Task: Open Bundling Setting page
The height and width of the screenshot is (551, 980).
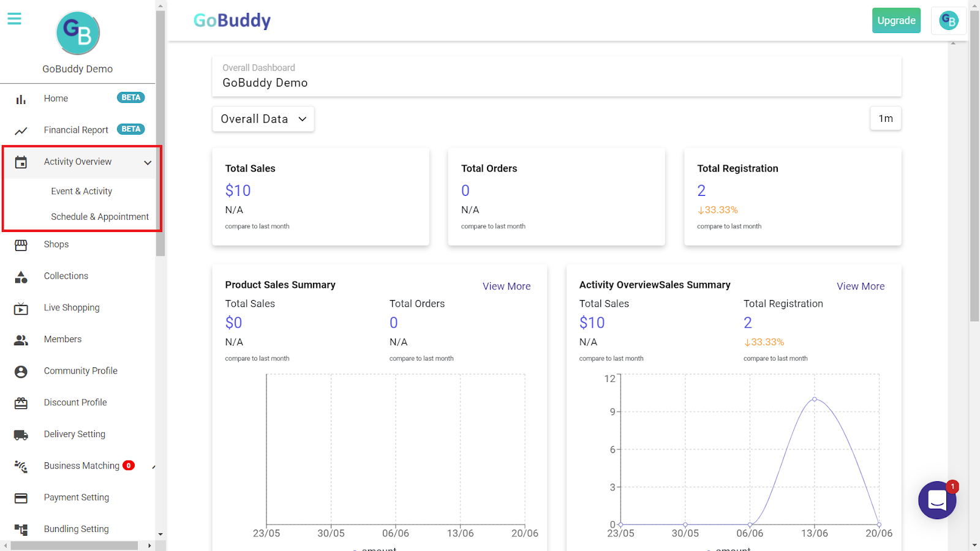Action: point(78,529)
